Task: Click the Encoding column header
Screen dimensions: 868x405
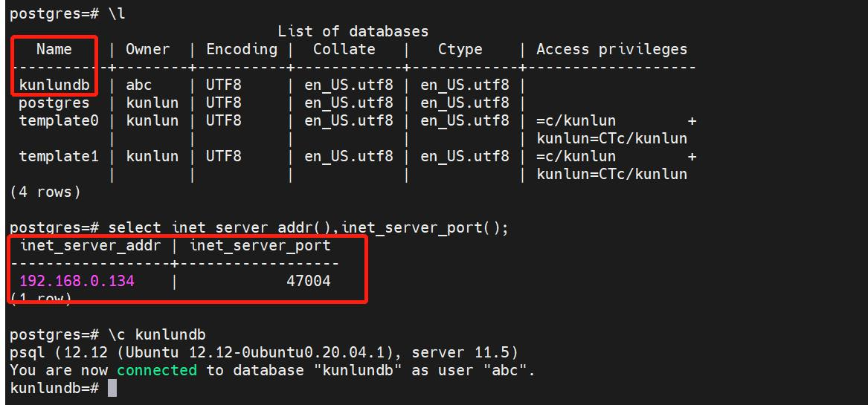Action: 241,50
